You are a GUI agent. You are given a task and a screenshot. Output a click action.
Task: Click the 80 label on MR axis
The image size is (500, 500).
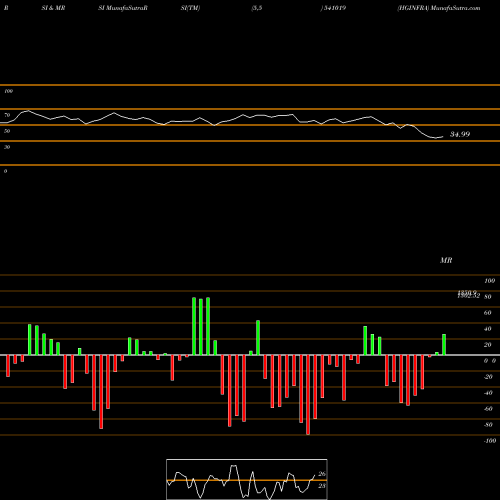(488, 297)
